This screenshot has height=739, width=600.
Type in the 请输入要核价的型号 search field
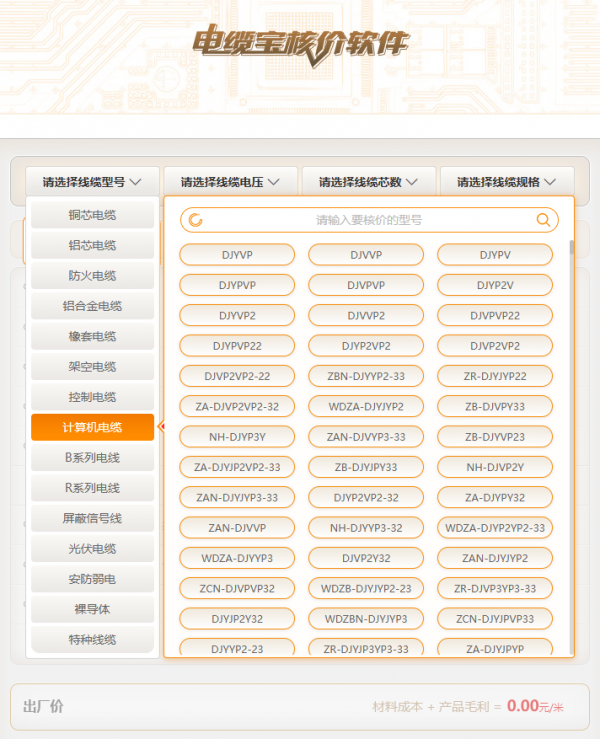[368, 220]
